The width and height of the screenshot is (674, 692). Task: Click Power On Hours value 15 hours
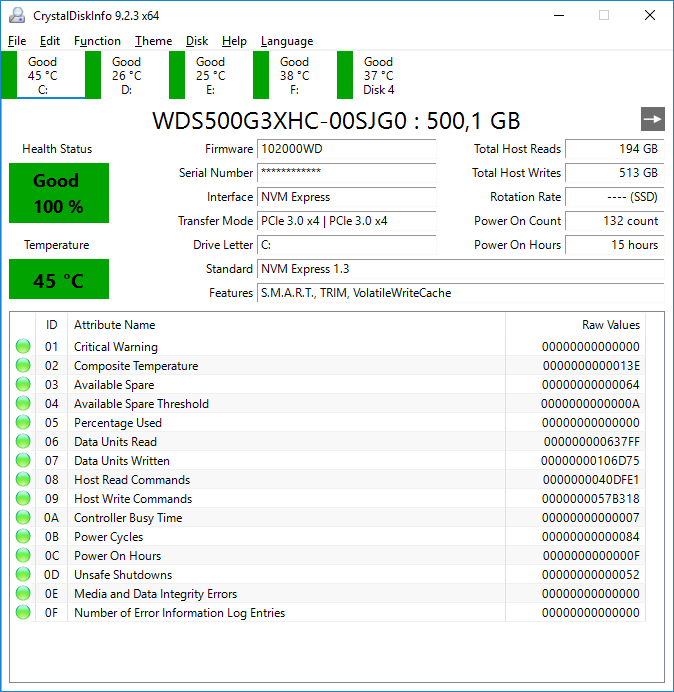(x=615, y=245)
